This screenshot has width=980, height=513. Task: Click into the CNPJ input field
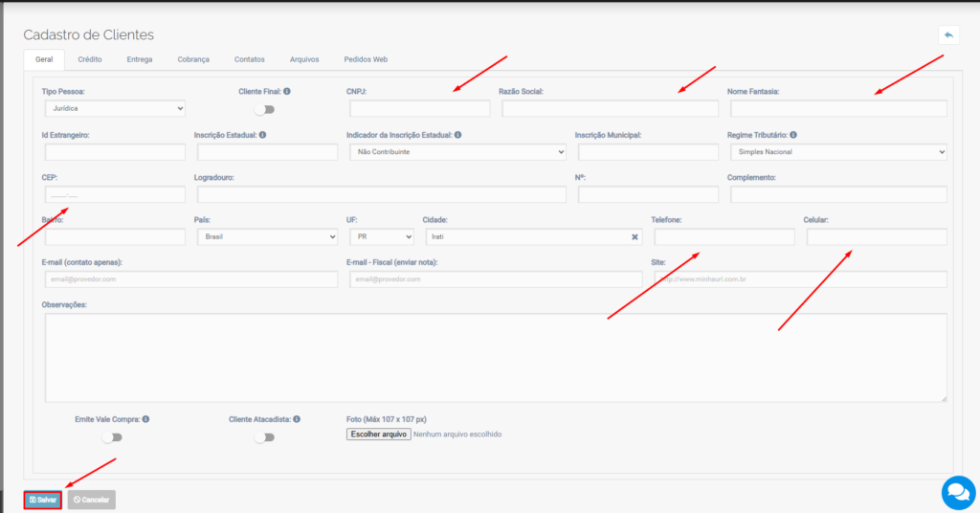click(420, 109)
